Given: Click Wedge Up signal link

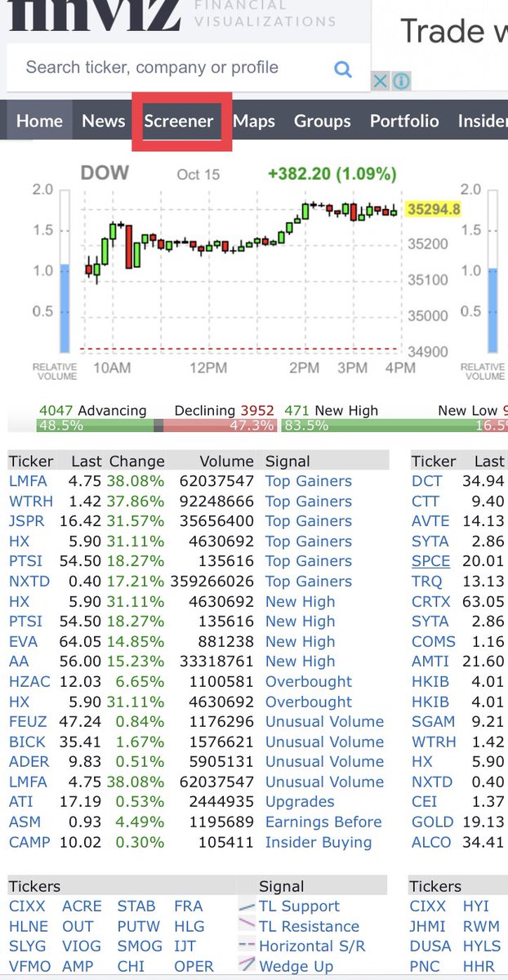Looking at the screenshot, I should (296, 966).
